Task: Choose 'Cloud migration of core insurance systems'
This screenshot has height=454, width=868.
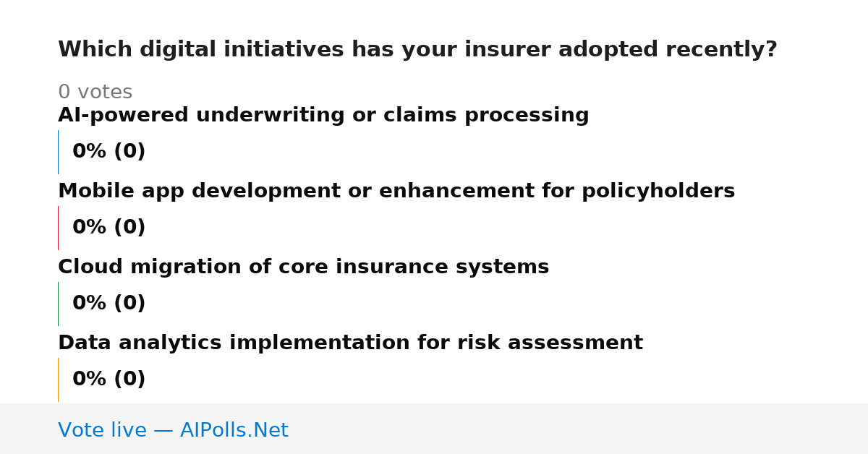Action: click(x=304, y=267)
